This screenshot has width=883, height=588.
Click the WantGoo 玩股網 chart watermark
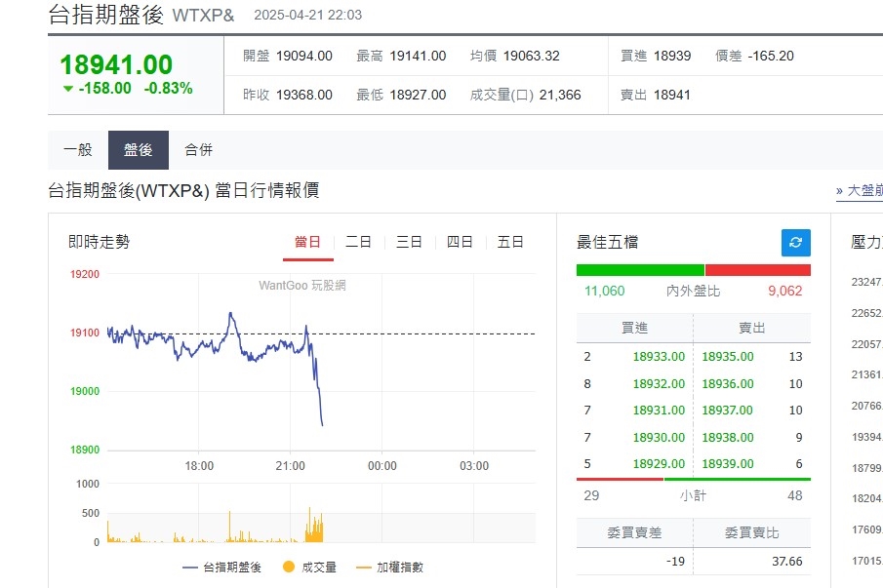[301, 286]
